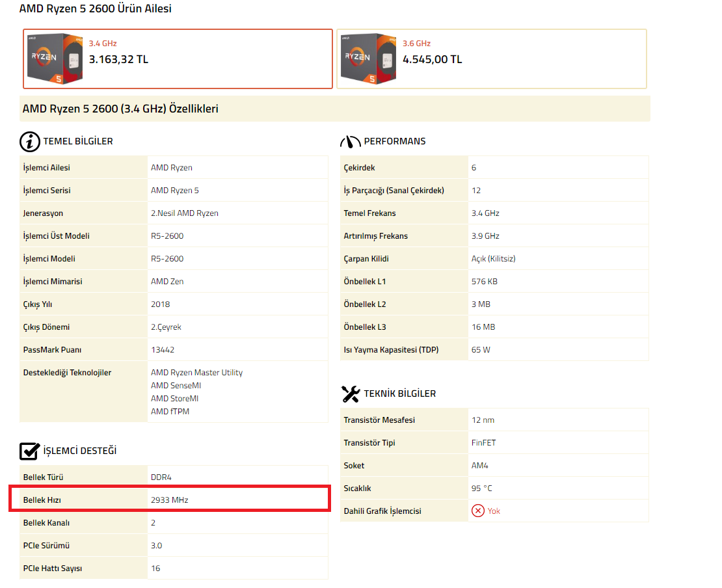Screen dimensions: 722x588
Task: Click the PassMark Puanı value 13442
Action: 163,350
